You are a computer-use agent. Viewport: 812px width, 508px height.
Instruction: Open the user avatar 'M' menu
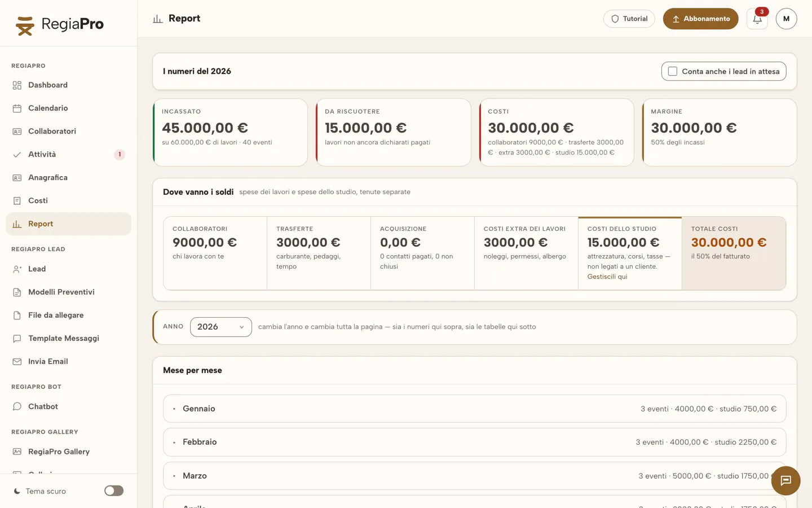click(x=786, y=19)
